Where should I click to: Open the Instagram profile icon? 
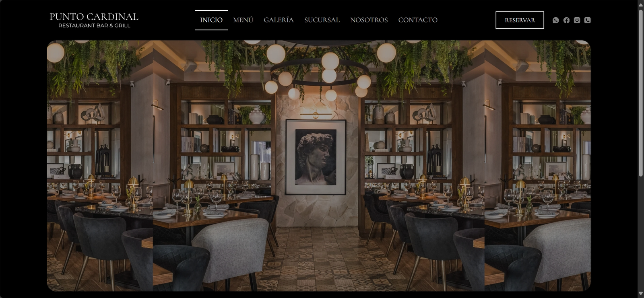point(577,20)
